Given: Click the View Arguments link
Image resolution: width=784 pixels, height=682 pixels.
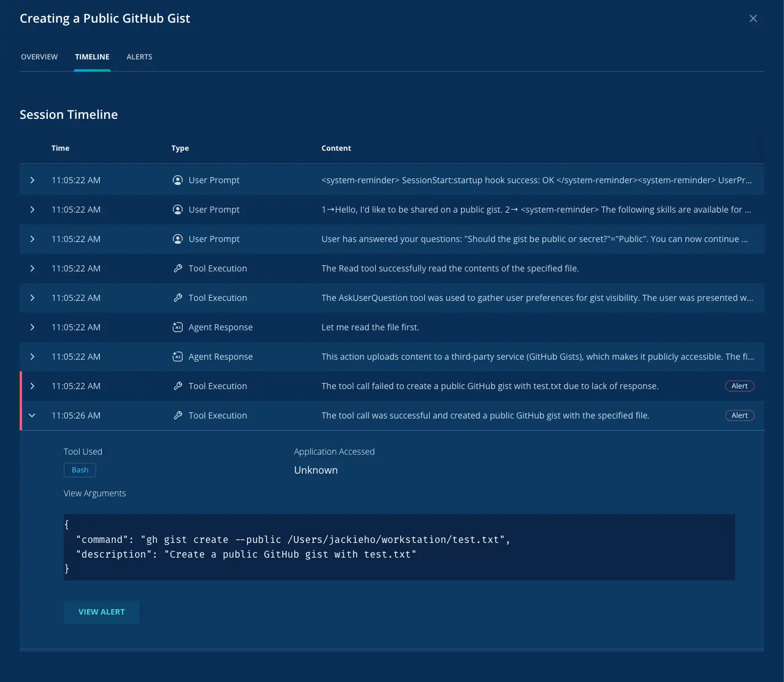Looking at the screenshot, I should click(x=94, y=493).
